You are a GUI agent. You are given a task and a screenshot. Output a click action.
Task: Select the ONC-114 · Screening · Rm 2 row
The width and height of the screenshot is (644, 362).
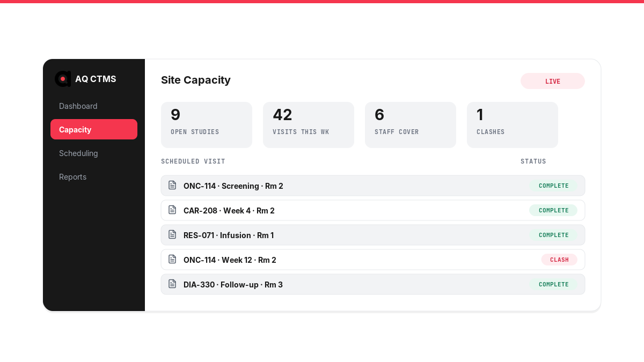tap(373, 186)
